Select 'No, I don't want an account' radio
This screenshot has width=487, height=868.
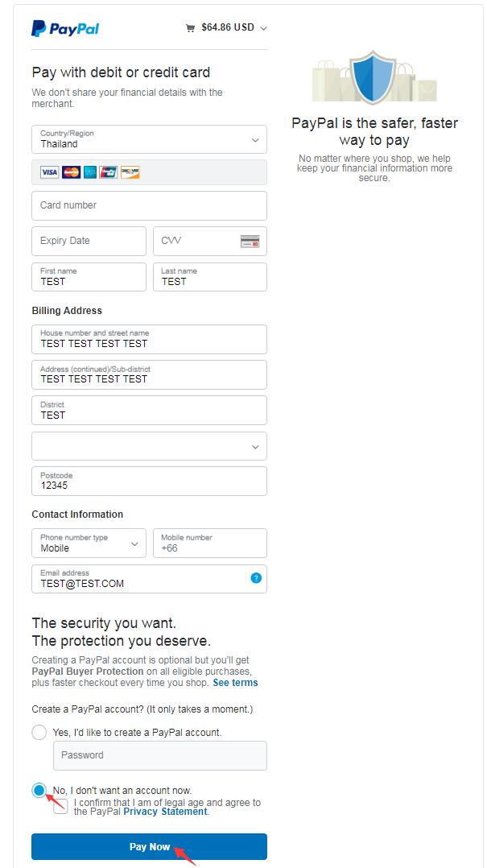39,790
